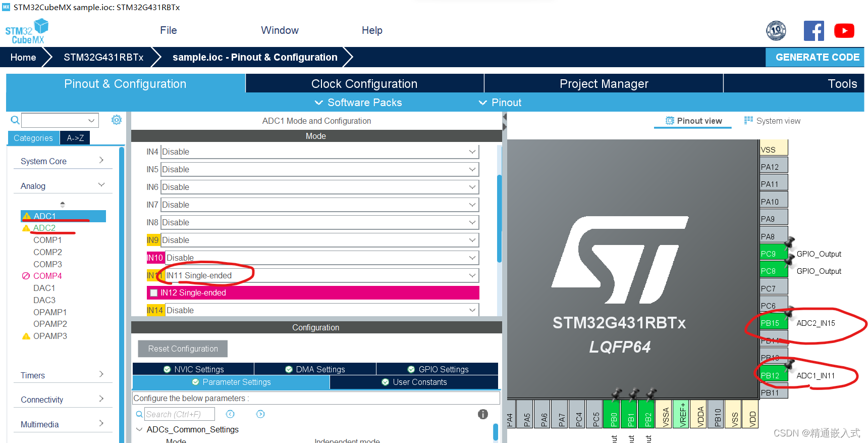Select COMP4 in the Analog list
Screen dimensions: 868x443
[47, 276]
